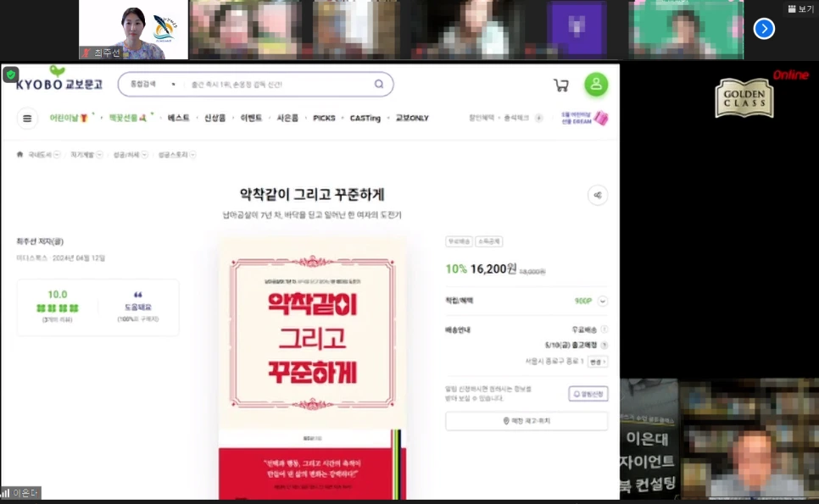Expand the 적립/혜택 900P chevron
The image size is (819, 504).
pyautogui.click(x=602, y=301)
